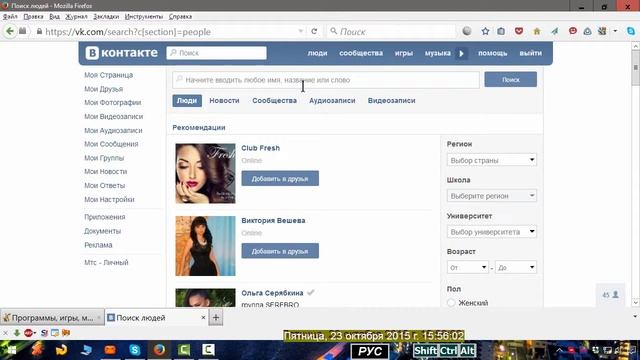Click the Adblock Plus ABP icon

click(x=29, y=333)
